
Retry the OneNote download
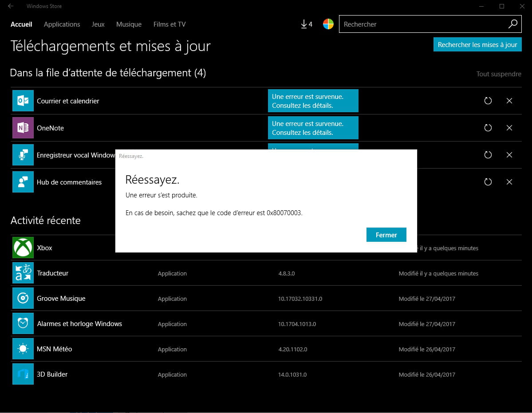click(x=488, y=128)
